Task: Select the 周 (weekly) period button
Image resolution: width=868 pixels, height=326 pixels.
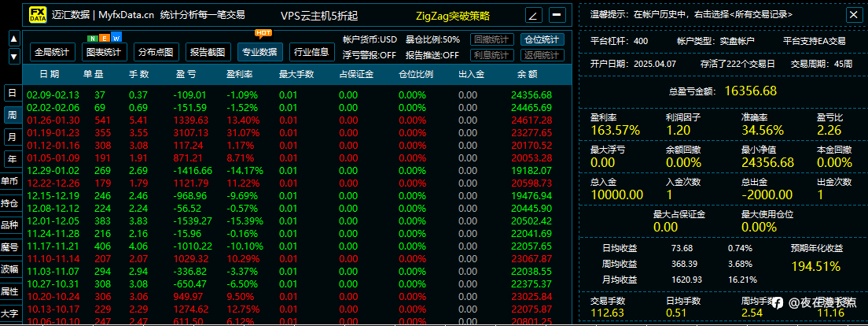Action: click(12, 115)
